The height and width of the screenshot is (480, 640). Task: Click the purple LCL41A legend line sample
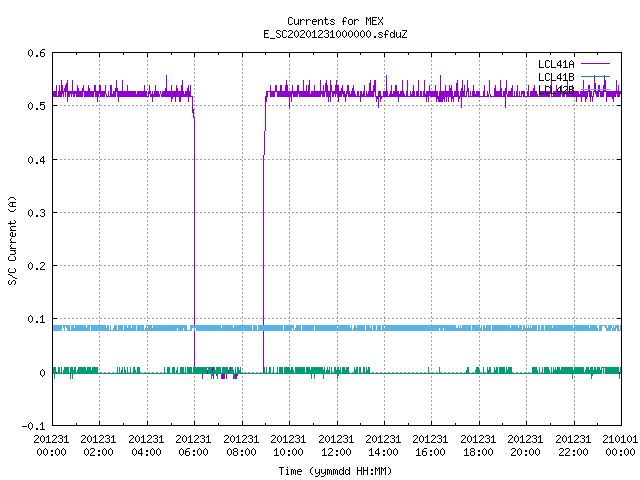[x=595, y=64]
